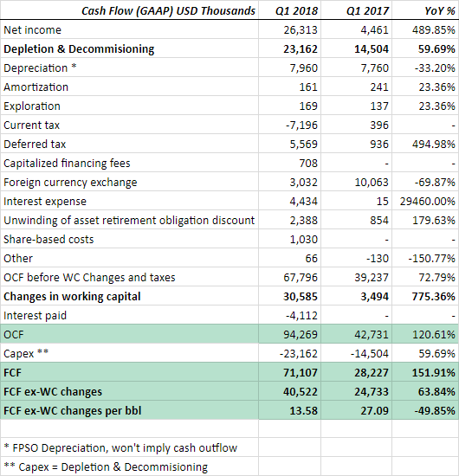This screenshot has height=476, width=459.
Task: Click the Share-based costs 1,030 cell
Action: [290, 239]
